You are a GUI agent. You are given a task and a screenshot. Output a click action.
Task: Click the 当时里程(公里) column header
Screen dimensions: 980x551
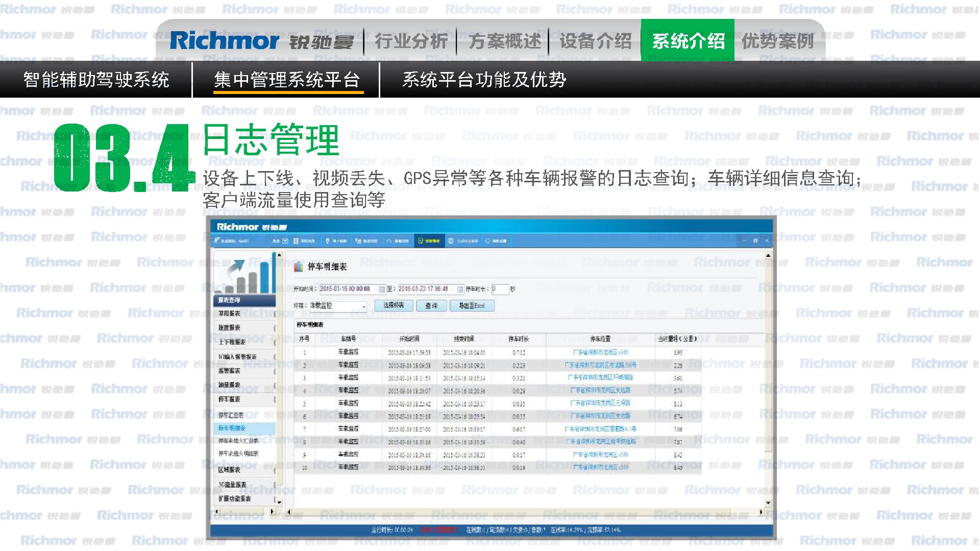[x=677, y=339]
